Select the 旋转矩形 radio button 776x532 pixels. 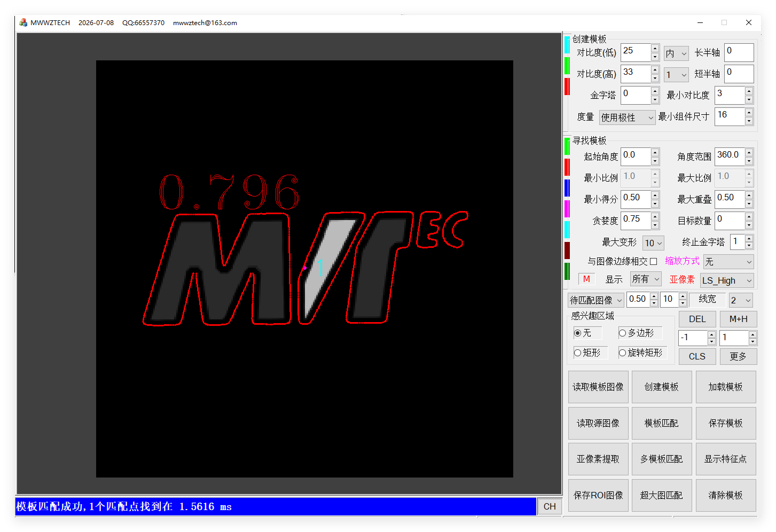point(622,353)
